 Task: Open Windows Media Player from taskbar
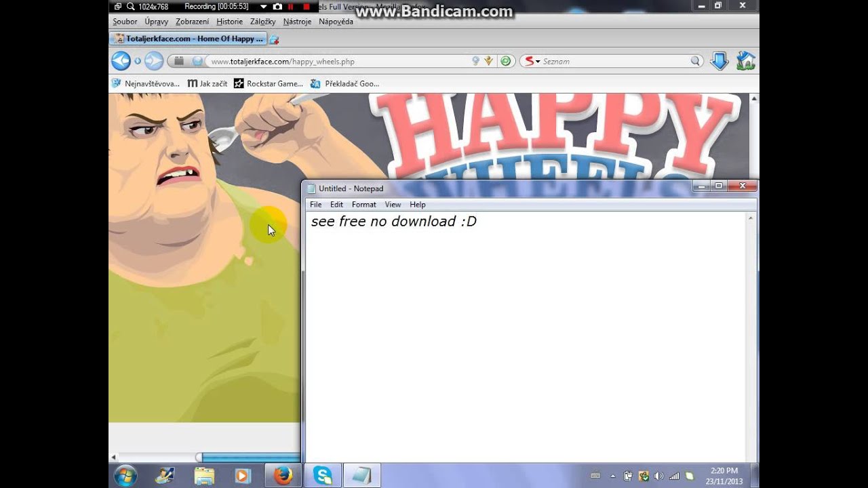[243, 476]
